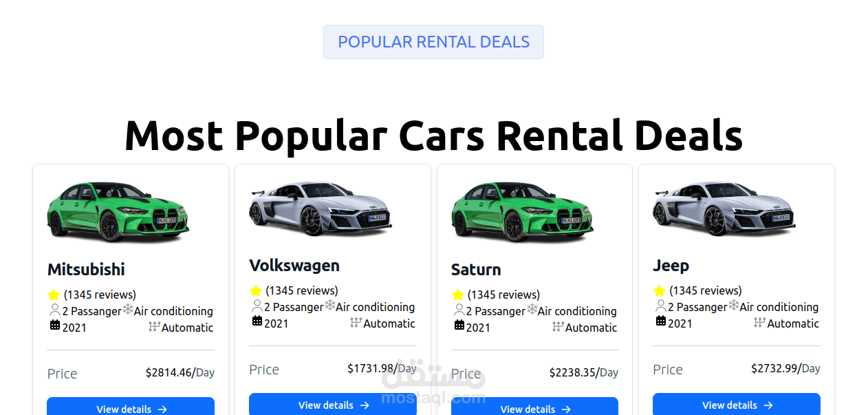The height and width of the screenshot is (415, 868).
Task: Click the snowflake icon on Saturn card
Action: 532,310
